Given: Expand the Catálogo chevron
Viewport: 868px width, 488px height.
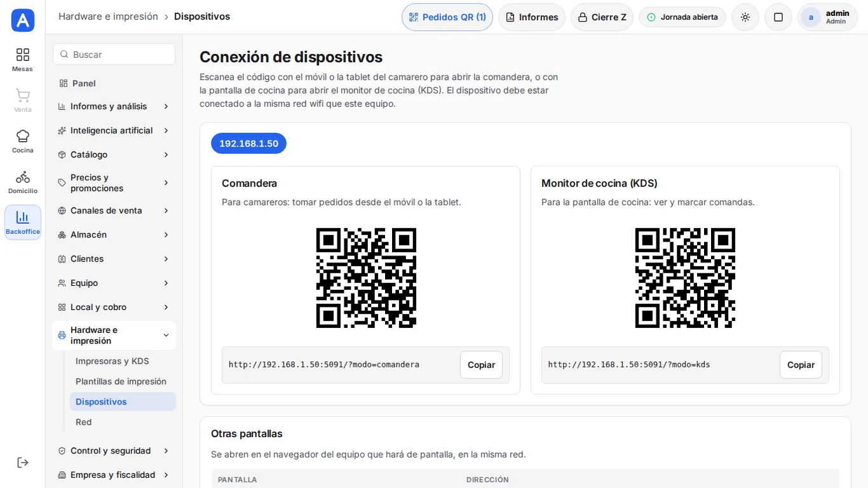Looking at the screenshot, I should (166, 154).
